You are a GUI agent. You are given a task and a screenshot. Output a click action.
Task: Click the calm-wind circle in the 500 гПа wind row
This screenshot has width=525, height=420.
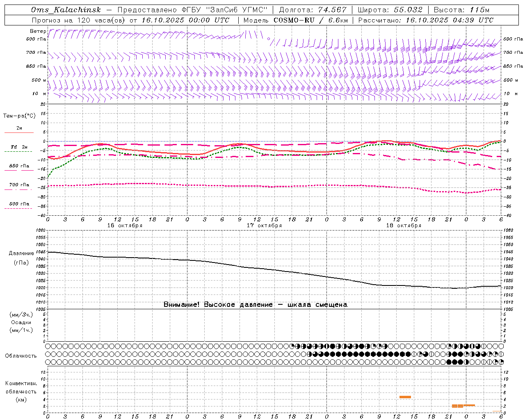[269, 39]
